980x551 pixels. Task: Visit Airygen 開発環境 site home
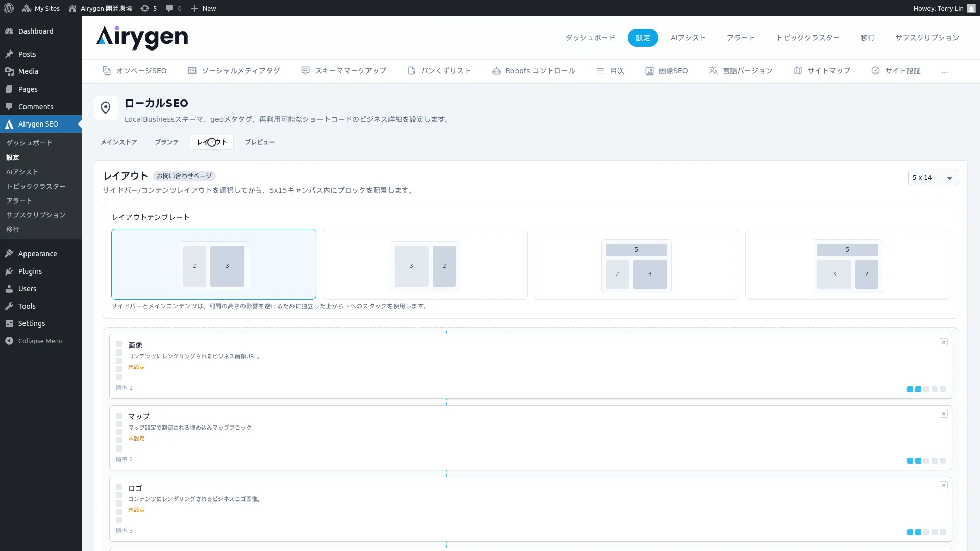click(100, 8)
